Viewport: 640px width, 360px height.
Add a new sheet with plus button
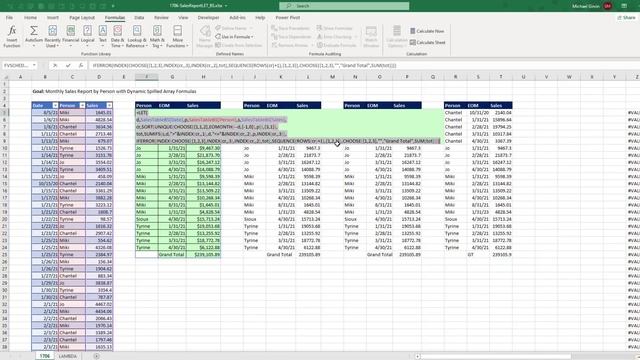click(96, 356)
